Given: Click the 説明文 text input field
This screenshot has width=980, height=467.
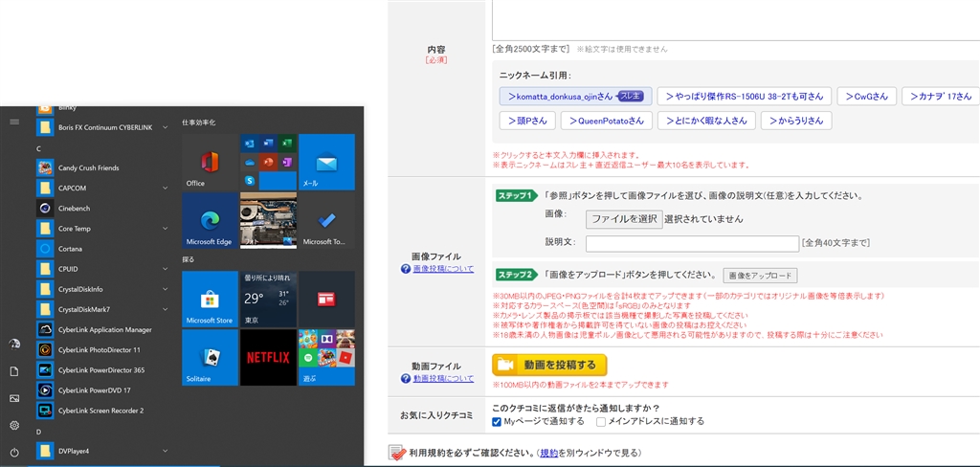Looking at the screenshot, I should (692, 243).
